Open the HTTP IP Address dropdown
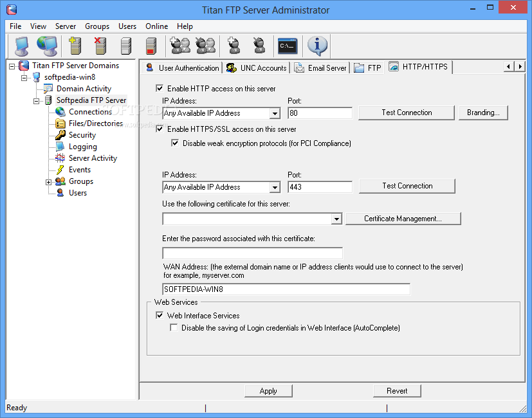 [275, 113]
